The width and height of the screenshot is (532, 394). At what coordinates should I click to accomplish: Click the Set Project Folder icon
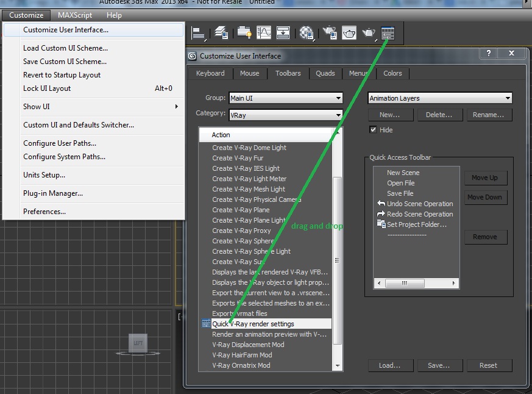click(x=381, y=224)
